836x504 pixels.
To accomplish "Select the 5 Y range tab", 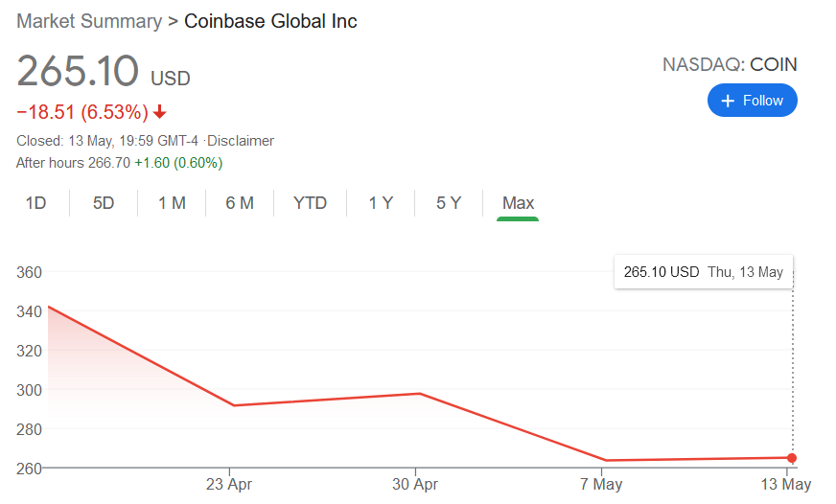I will click(449, 203).
